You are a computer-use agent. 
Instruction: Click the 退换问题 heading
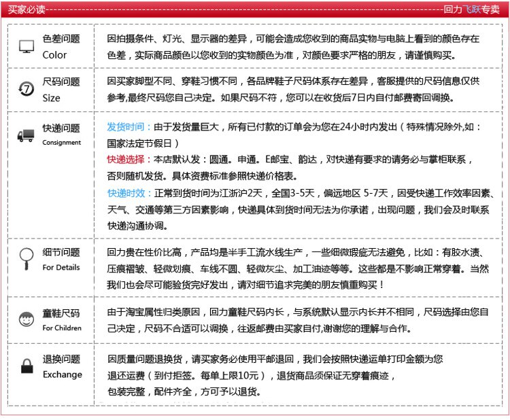coord(61,360)
